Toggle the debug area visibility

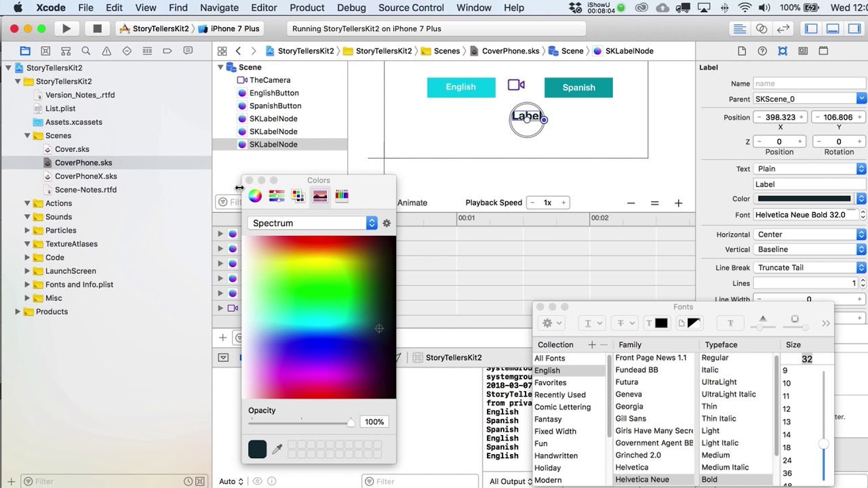point(833,28)
